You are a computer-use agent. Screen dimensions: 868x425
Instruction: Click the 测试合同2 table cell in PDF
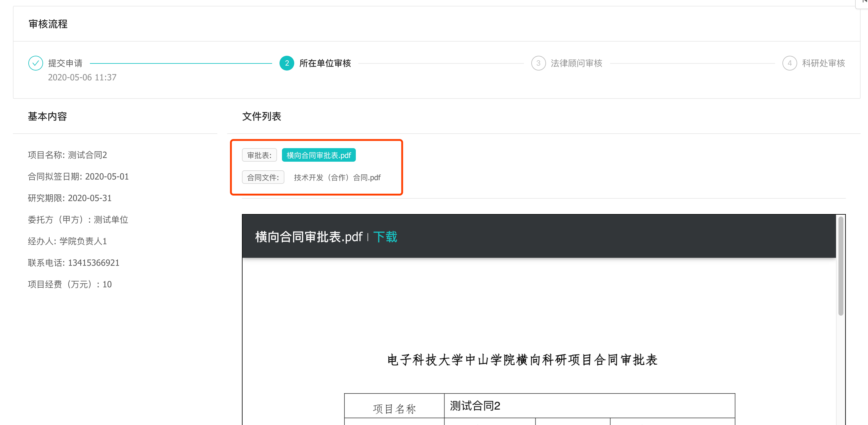[x=590, y=406]
